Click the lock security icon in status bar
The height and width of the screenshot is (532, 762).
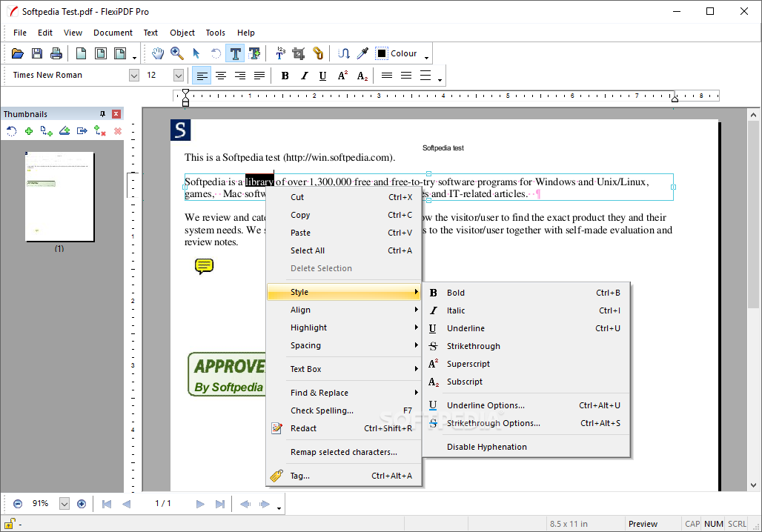click(x=10, y=524)
